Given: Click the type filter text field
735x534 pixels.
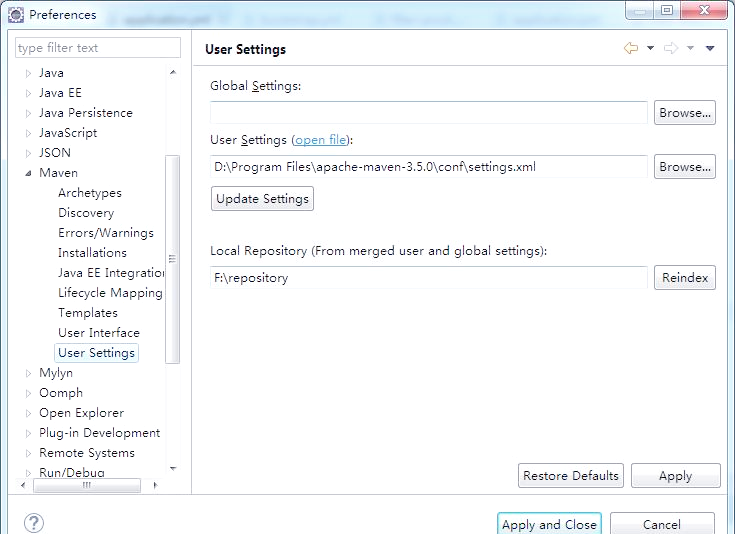Looking at the screenshot, I should [x=98, y=48].
